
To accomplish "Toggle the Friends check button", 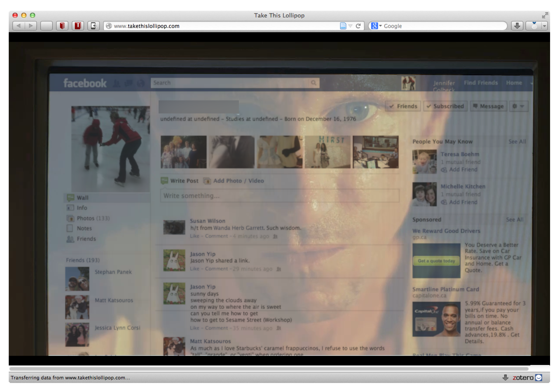I will [403, 106].
